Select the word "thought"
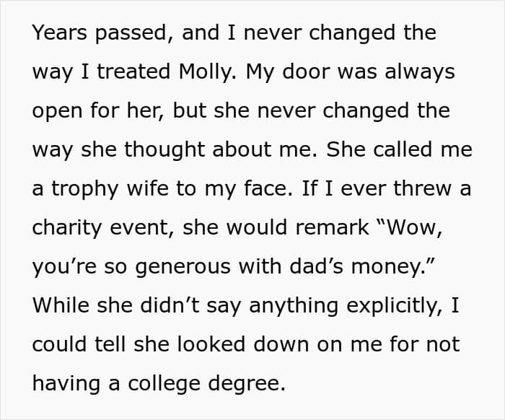 click(x=164, y=150)
